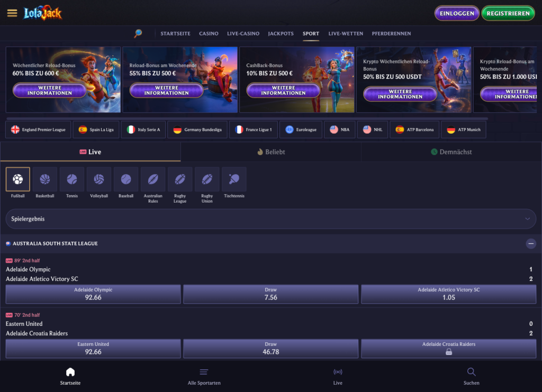Click the Einloggen button
The height and width of the screenshot is (392, 542).
click(x=457, y=13)
